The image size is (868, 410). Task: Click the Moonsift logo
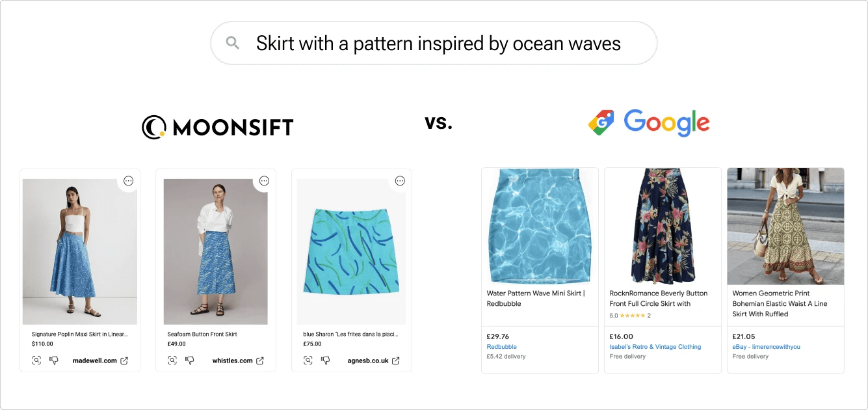pyautogui.click(x=218, y=127)
